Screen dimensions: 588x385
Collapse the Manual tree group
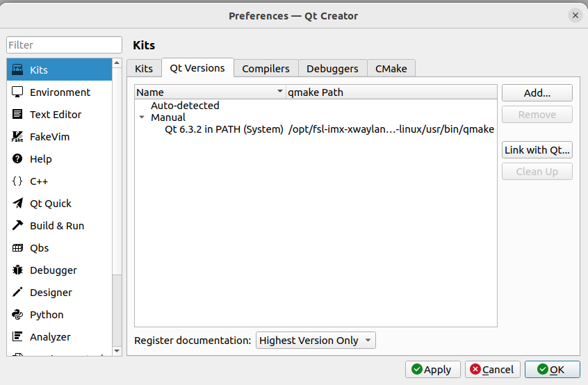pos(142,117)
